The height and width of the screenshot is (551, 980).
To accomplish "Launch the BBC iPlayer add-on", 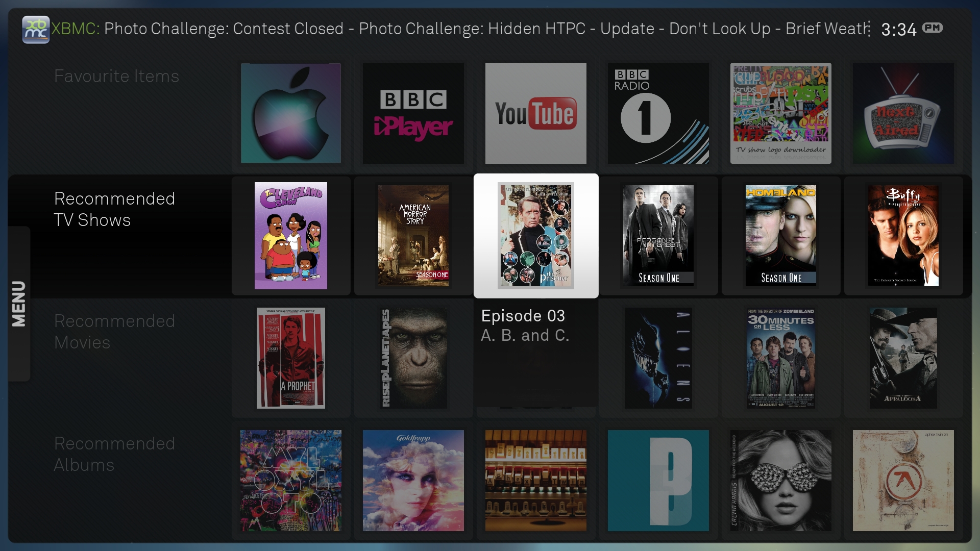I will (413, 113).
